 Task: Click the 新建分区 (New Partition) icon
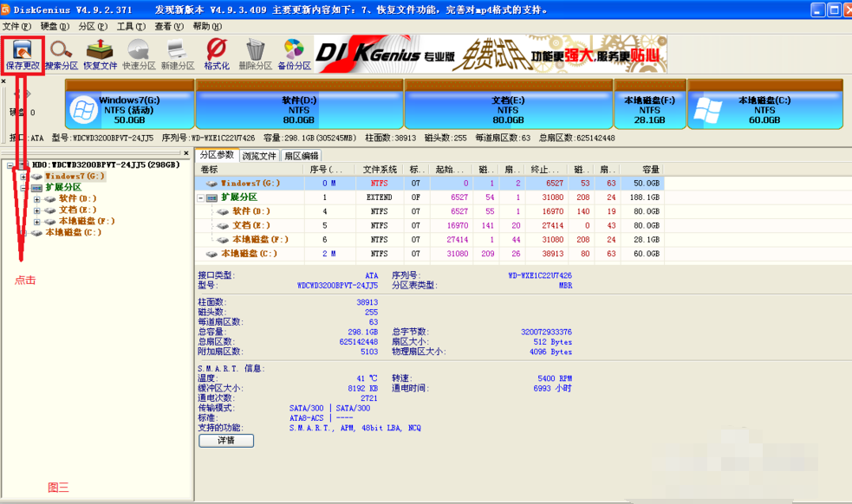[x=177, y=52]
